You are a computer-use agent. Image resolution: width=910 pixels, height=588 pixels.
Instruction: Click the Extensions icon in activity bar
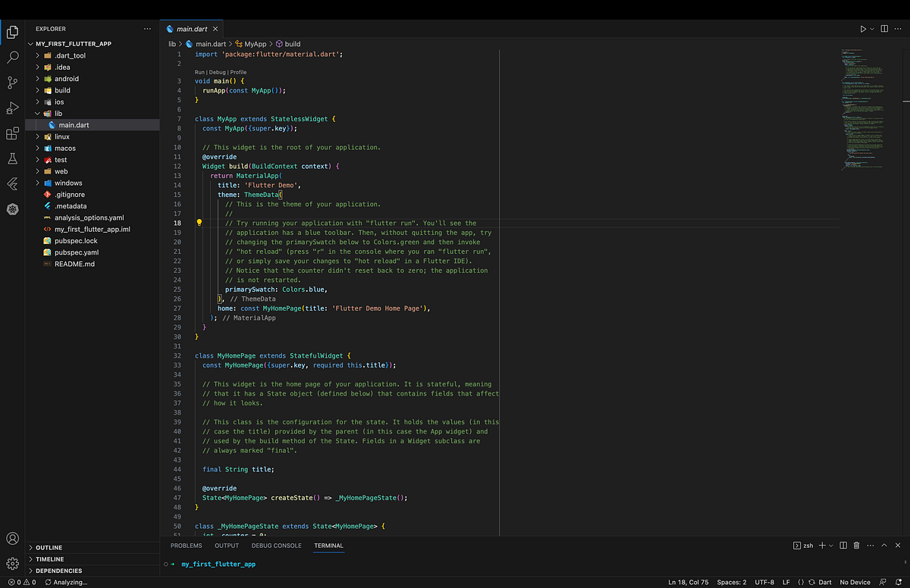pos(12,133)
